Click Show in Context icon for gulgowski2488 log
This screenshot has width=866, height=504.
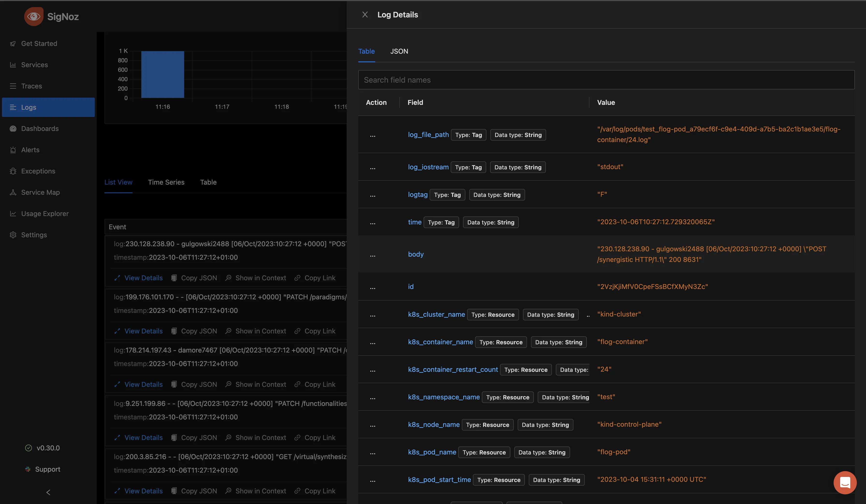(228, 278)
